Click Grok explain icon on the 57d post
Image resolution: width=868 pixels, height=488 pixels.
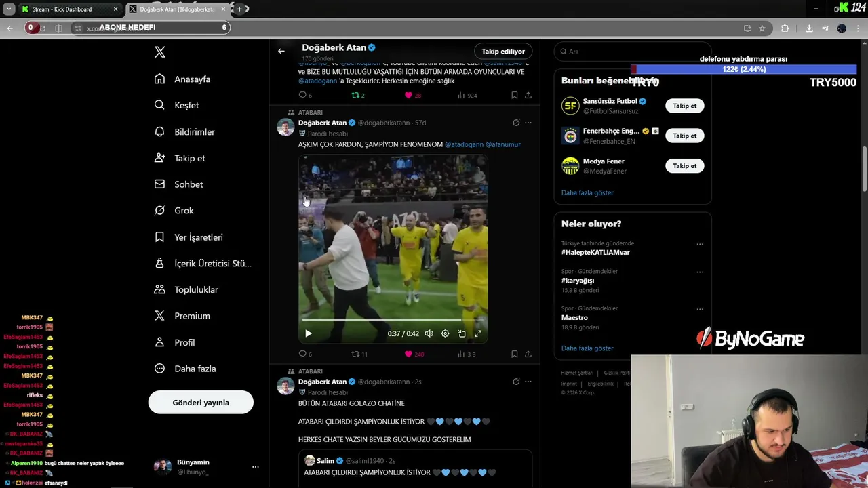[516, 123]
